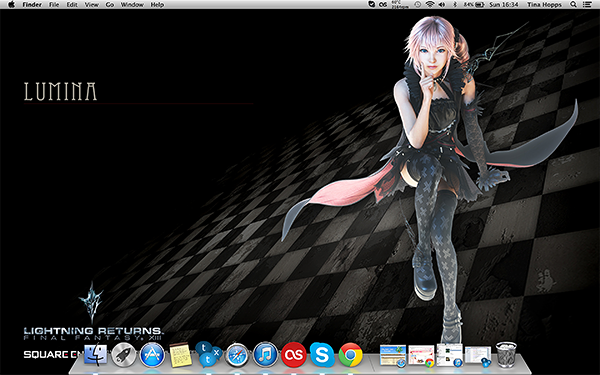Open Google Chrome from the Dock
Screen dimensions: 600x375
click(351, 355)
